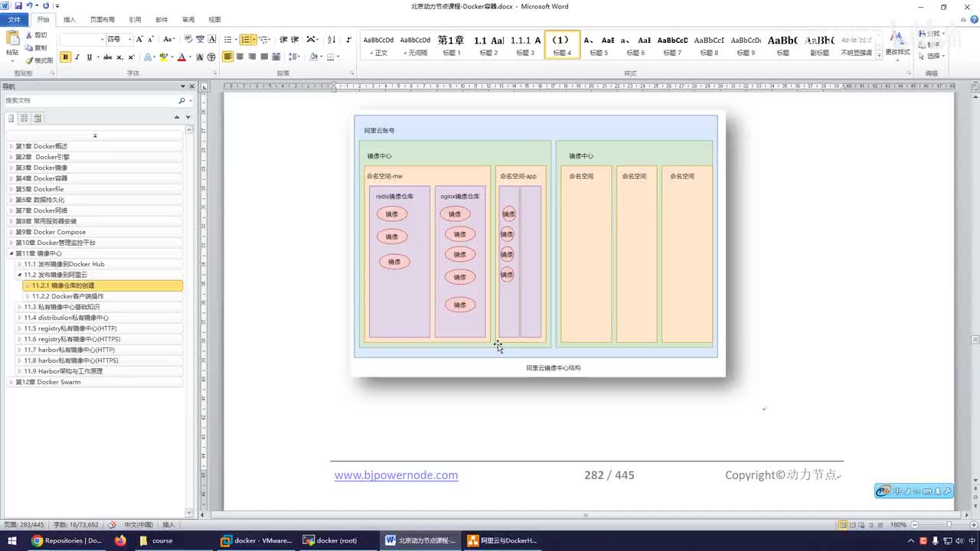Screen dimensions: 980x551
Task: Click the Copy (复制) button
Action: (36, 47)
